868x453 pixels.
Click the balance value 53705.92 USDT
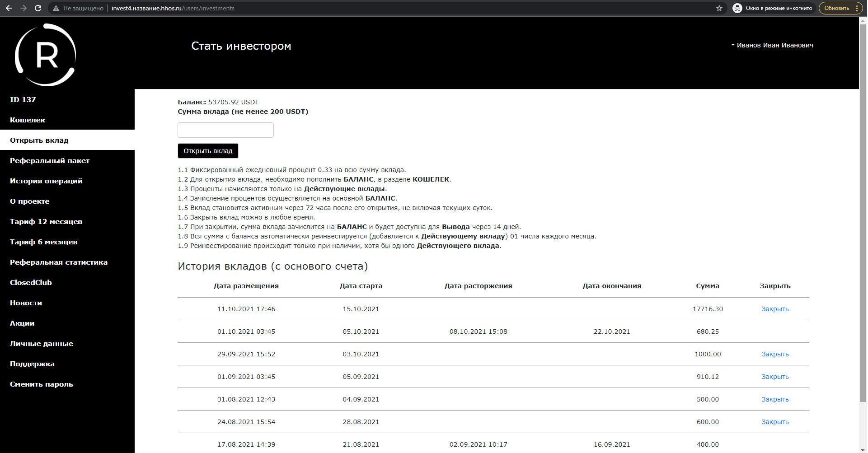[x=234, y=102]
